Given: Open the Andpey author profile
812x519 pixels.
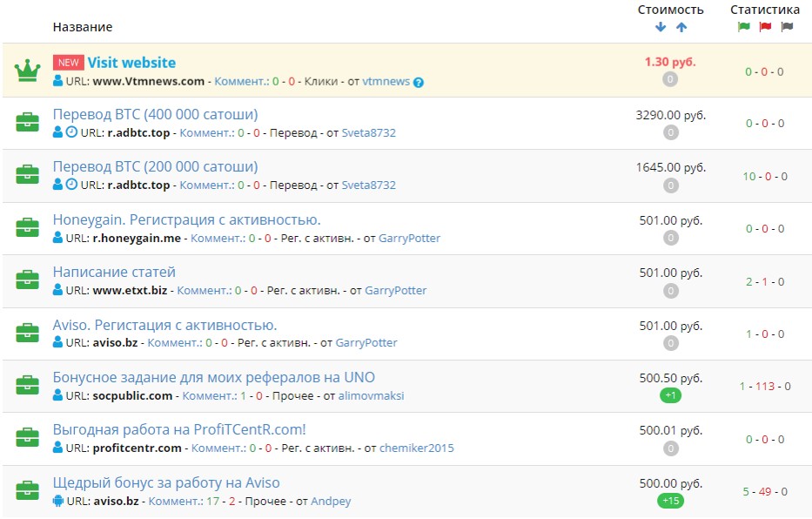Looking at the screenshot, I should [331, 502].
